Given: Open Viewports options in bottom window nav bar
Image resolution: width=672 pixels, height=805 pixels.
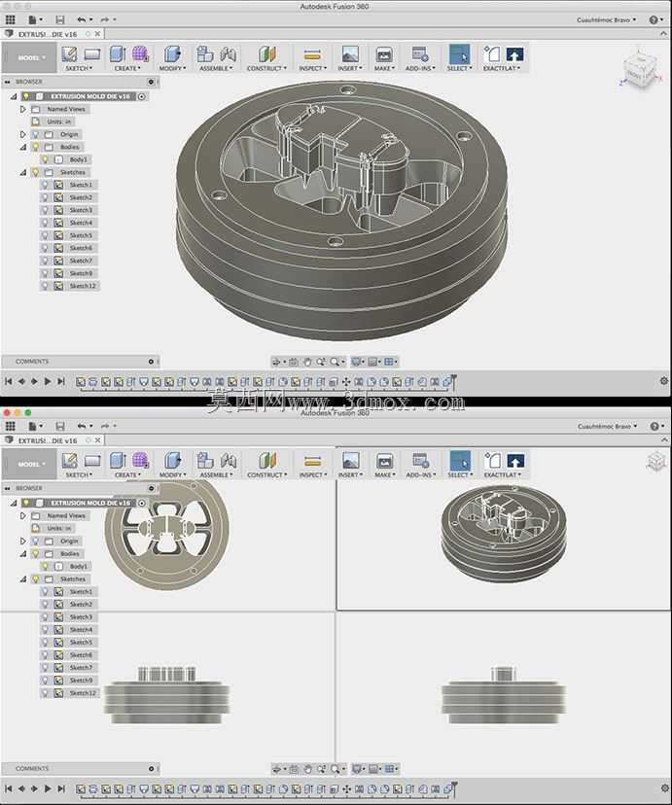Looking at the screenshot, I should 391,769.
